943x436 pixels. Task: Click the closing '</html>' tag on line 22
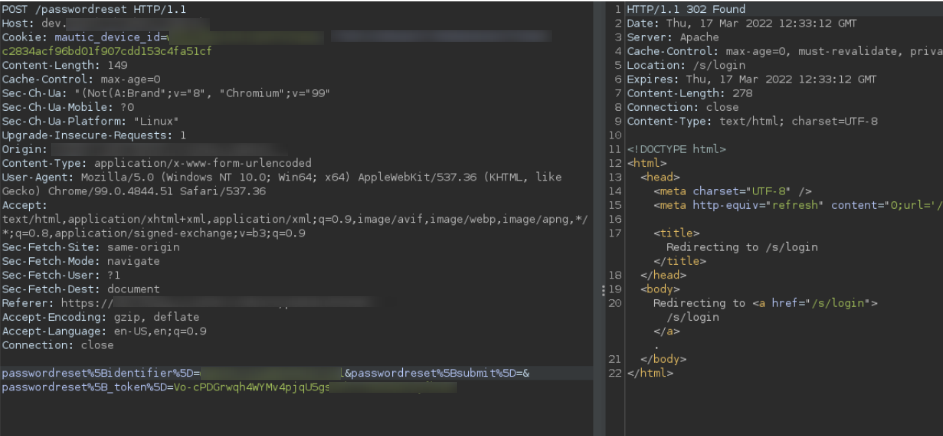[x=650, y=373]
